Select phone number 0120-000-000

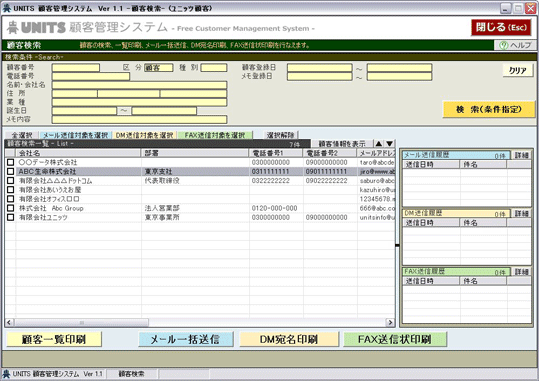tap(276, 208)
